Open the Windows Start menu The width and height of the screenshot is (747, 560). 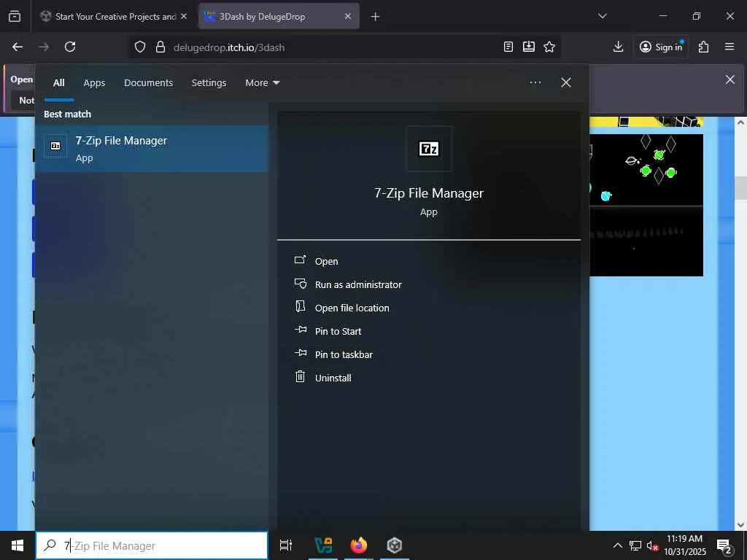(18, 545)
